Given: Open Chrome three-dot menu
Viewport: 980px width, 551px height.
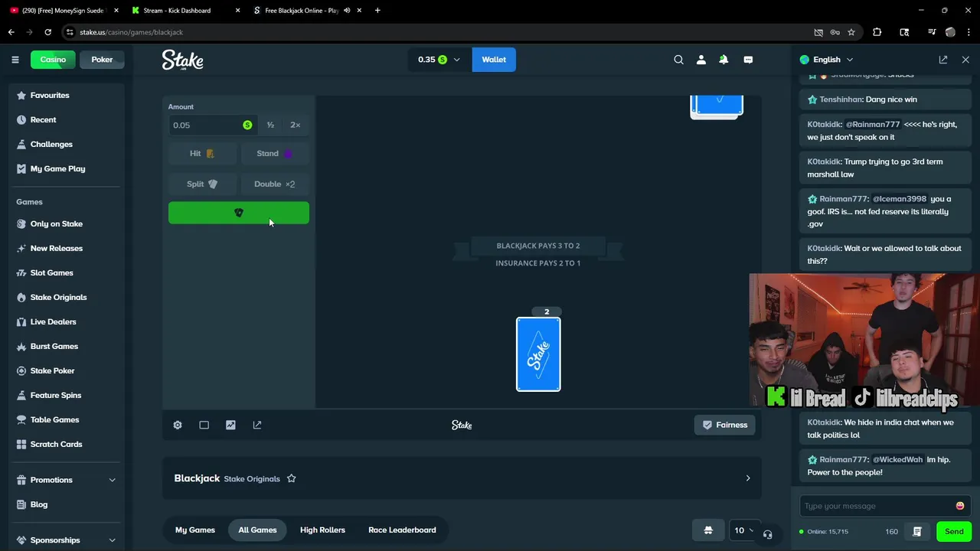Looking at the screenshot, I should (x=969, y=32).
